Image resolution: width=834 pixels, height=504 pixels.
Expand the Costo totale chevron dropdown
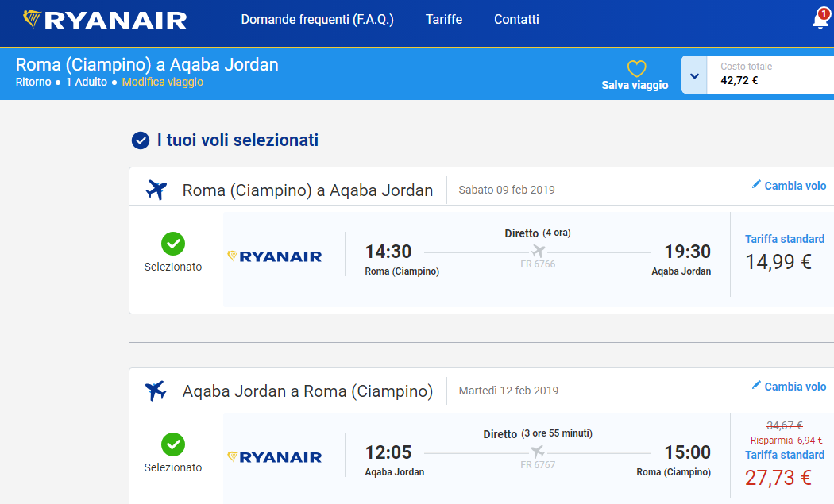[x=694, y=75]
